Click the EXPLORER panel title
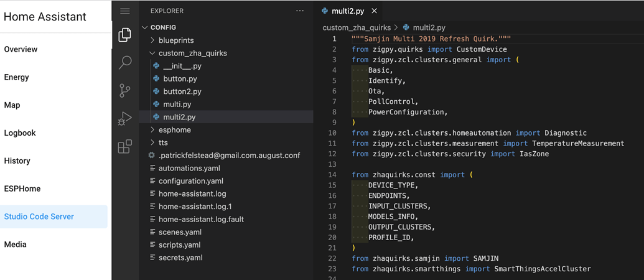The height and width of the screenshot is (280, 644). click(167, 11)
